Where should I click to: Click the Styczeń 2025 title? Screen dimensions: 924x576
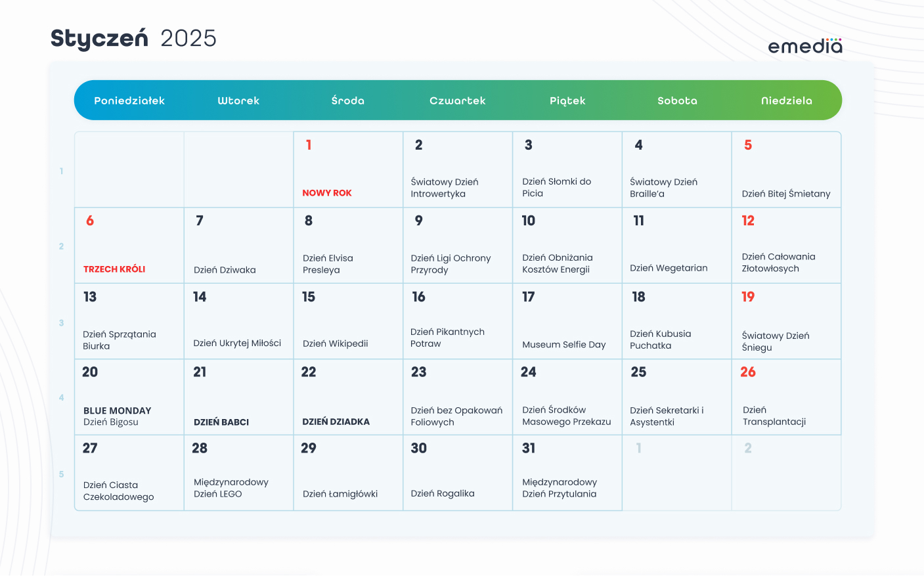[x=133, y=39]
